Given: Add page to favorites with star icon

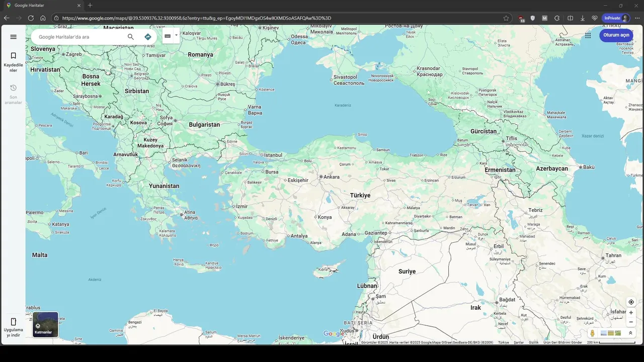Looking at the screenshot, I should point(506,18).
